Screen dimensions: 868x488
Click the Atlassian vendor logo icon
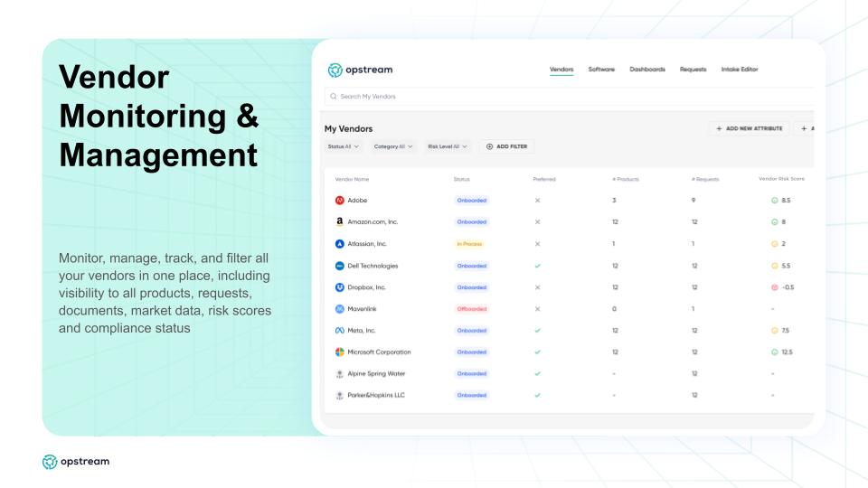tap(339, 244)
